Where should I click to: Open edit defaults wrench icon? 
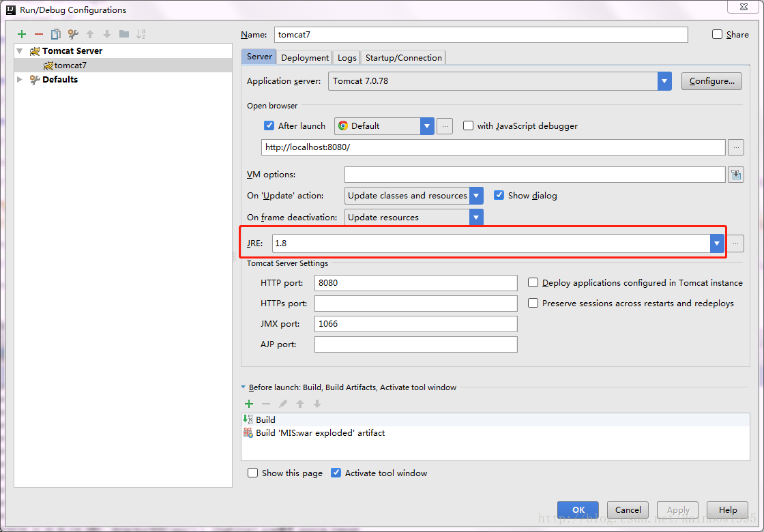point(73,34)
